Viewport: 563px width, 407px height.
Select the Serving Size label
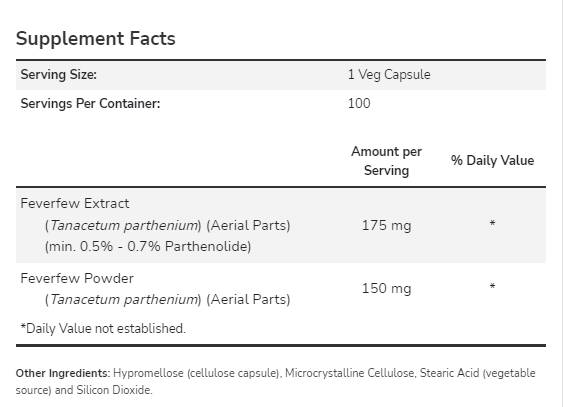pos(59,75)
